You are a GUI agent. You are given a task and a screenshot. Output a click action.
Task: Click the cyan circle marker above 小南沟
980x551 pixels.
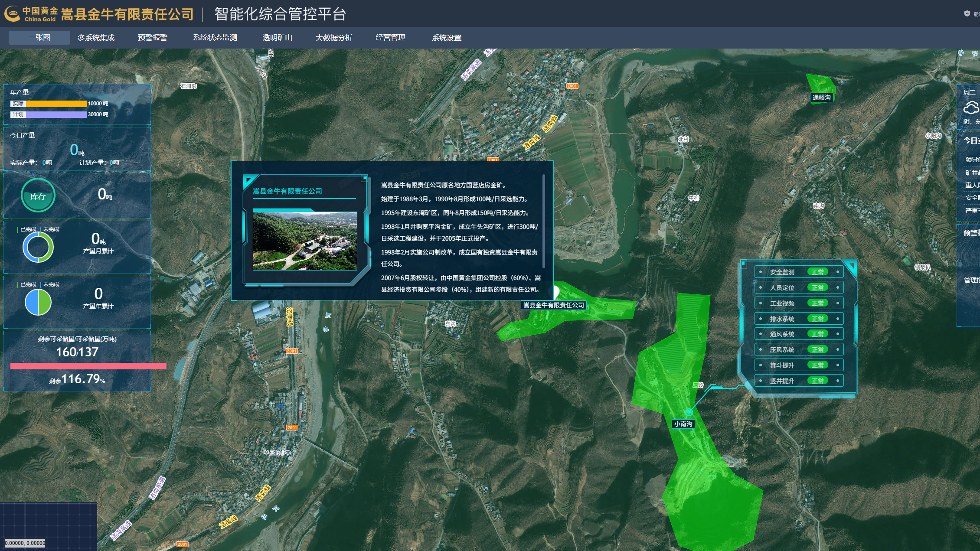(689, 412)
